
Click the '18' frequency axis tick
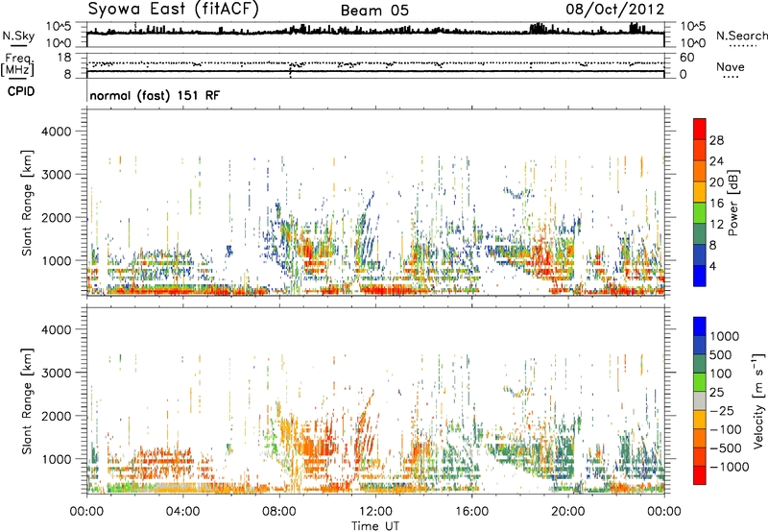[x=64, y=58]
